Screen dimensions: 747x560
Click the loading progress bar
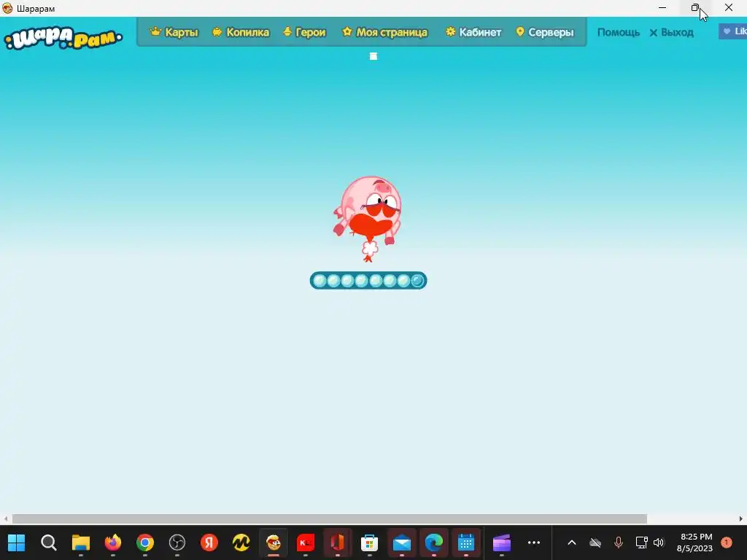[368, 281]
